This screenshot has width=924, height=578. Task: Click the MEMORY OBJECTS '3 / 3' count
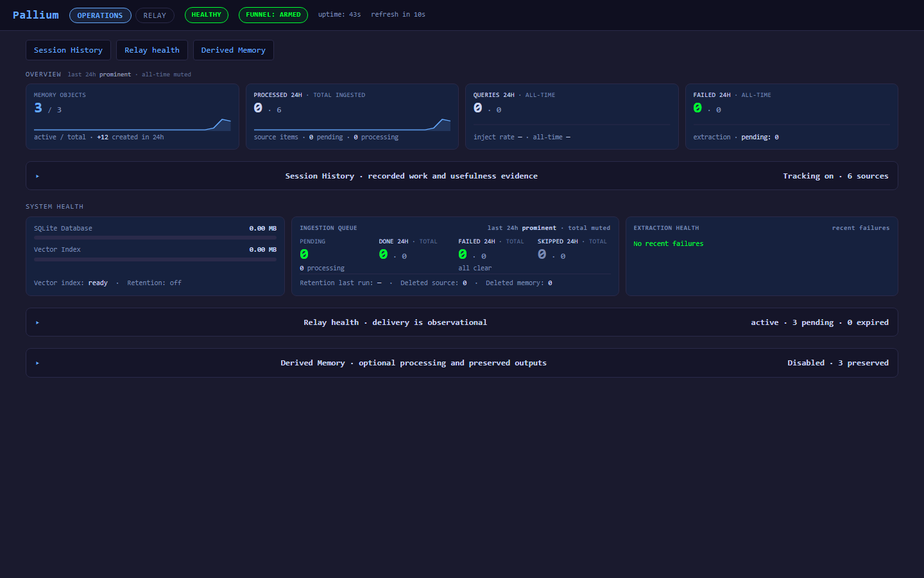(x=48, y=109)
